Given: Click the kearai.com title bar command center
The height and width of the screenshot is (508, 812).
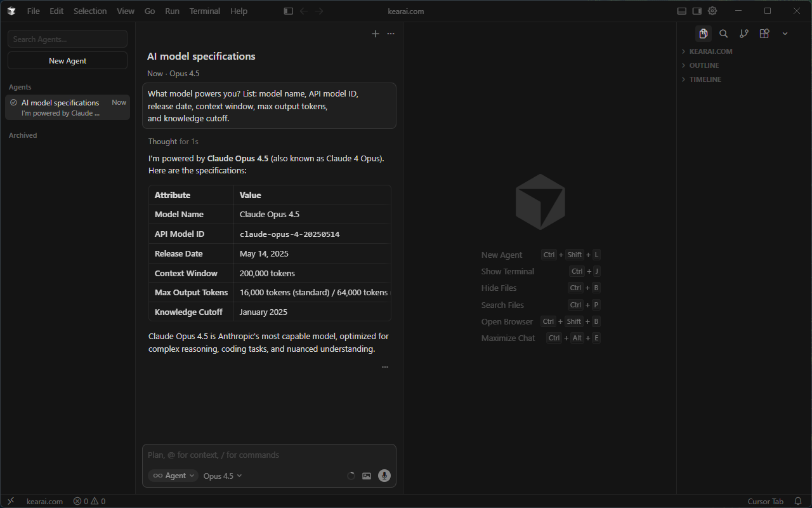Looking at the screenshot, I should point(406,11).
